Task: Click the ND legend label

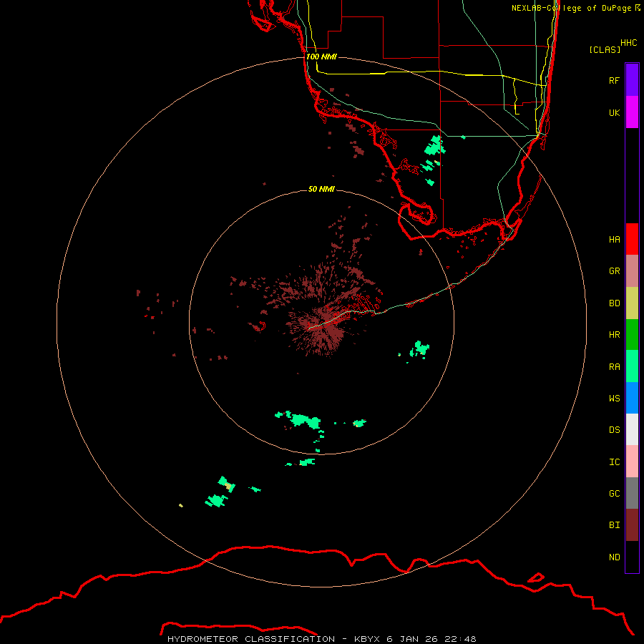Action: [x=614, y=557]
